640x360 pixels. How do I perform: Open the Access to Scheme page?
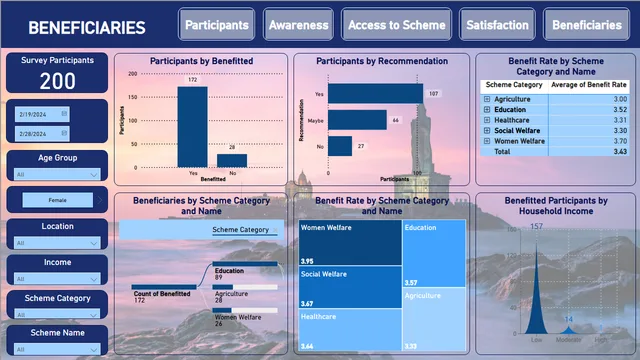point(396,25)
